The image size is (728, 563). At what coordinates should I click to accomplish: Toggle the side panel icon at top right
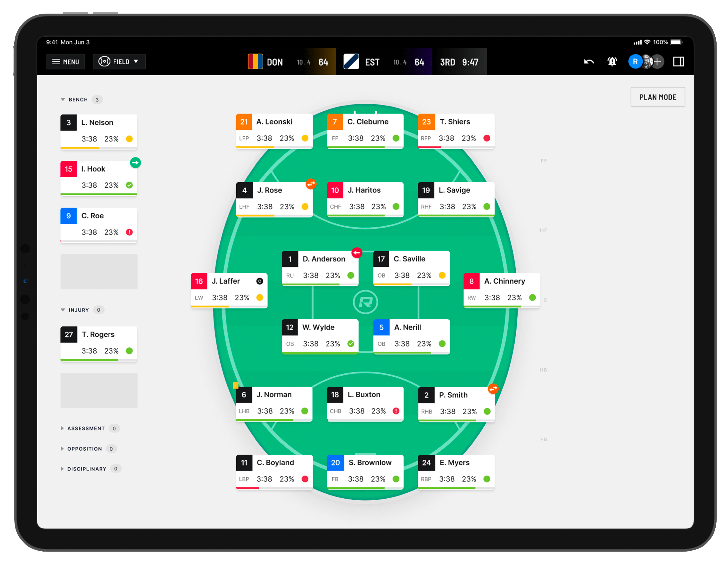click(x=679, y=61)
